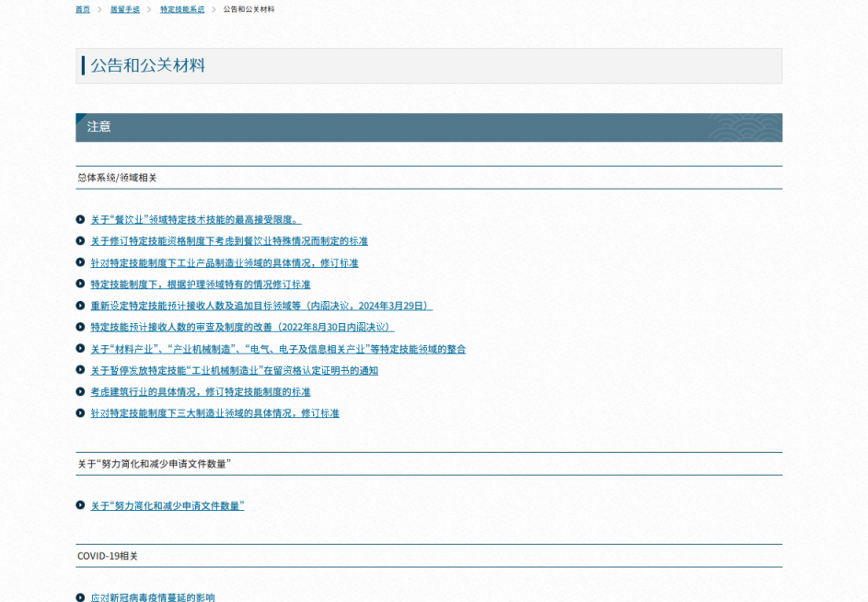Open 居留手续 breadcrumb link
Viewport: 868px width, 602px height.
[125, 9]
